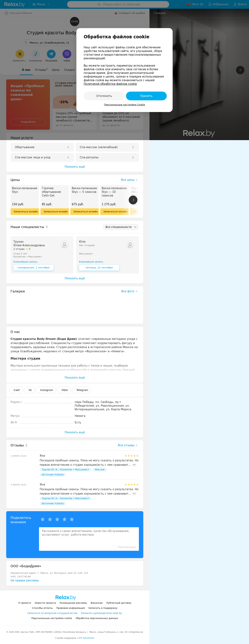Click the address Минск, ул. Освобождения, 11
Image resolution: width=249 pixels, height=644 pixels.
coord(47,43)
